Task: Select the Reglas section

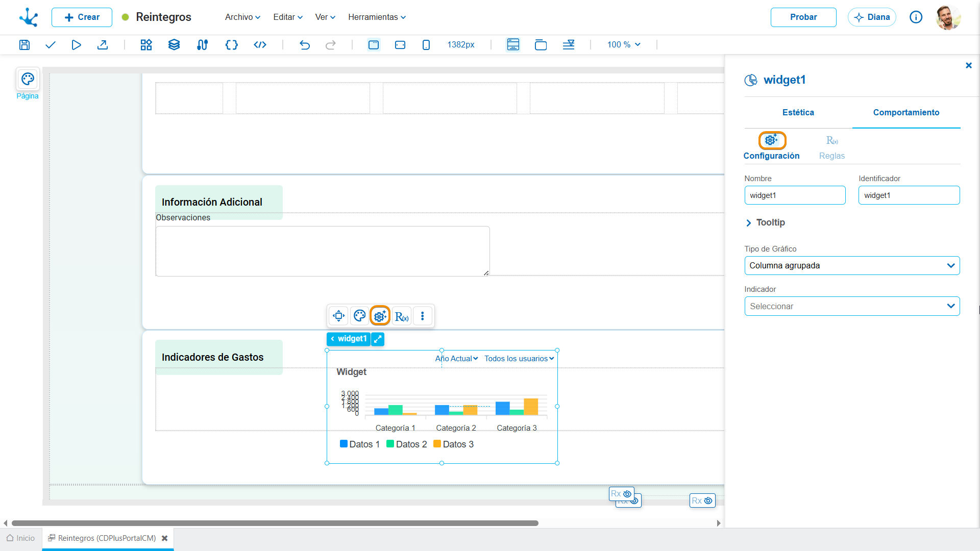Action: coord(832,148)
